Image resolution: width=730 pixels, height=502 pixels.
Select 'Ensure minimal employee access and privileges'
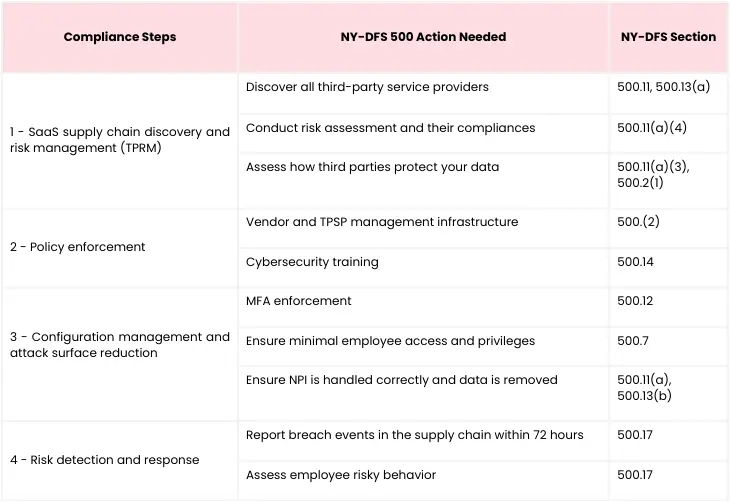coord(391,341)
